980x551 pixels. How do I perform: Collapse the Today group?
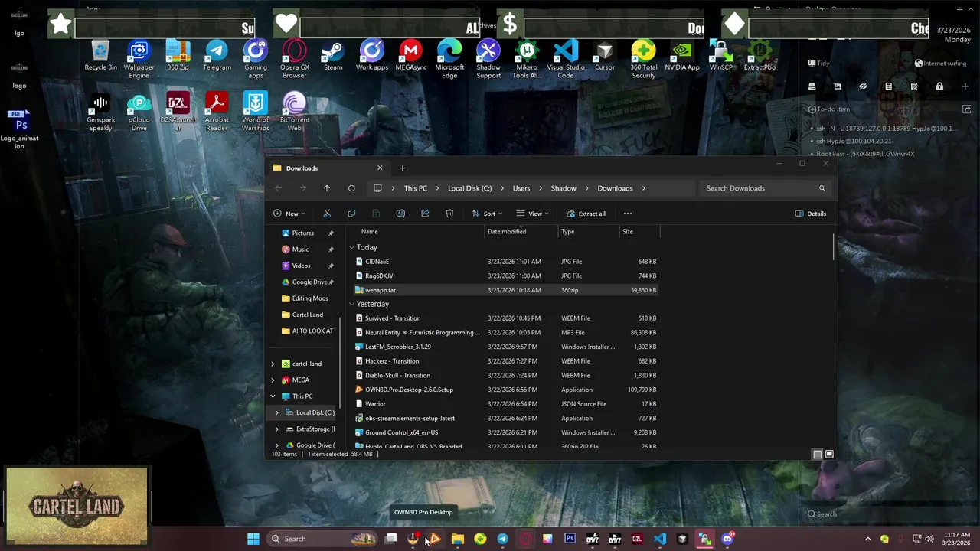[352, 247]
